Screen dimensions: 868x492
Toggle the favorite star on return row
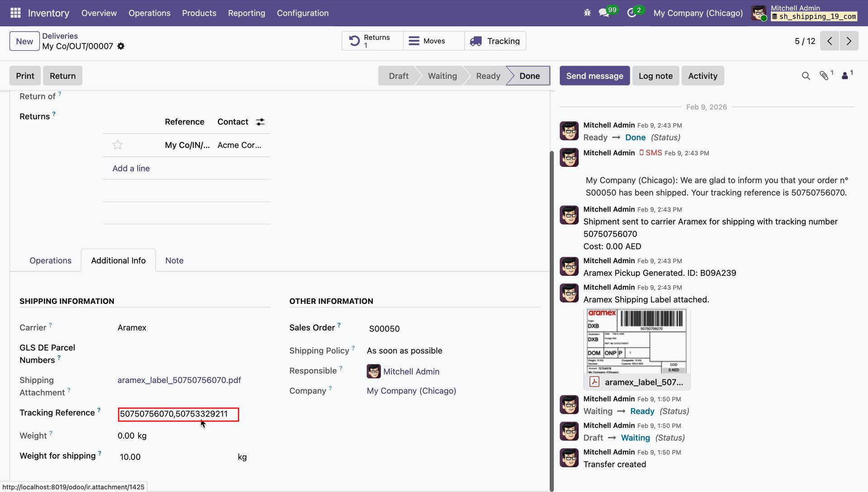(118, 145)
